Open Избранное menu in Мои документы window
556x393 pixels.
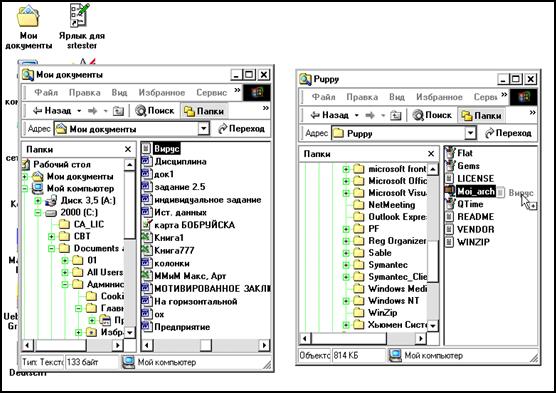tap(162, 93)
